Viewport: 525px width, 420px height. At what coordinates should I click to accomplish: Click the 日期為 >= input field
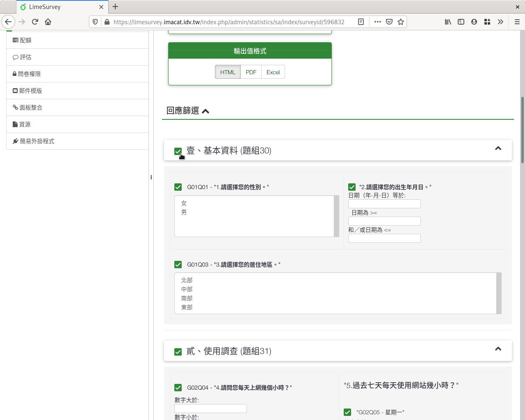[384, 221]
